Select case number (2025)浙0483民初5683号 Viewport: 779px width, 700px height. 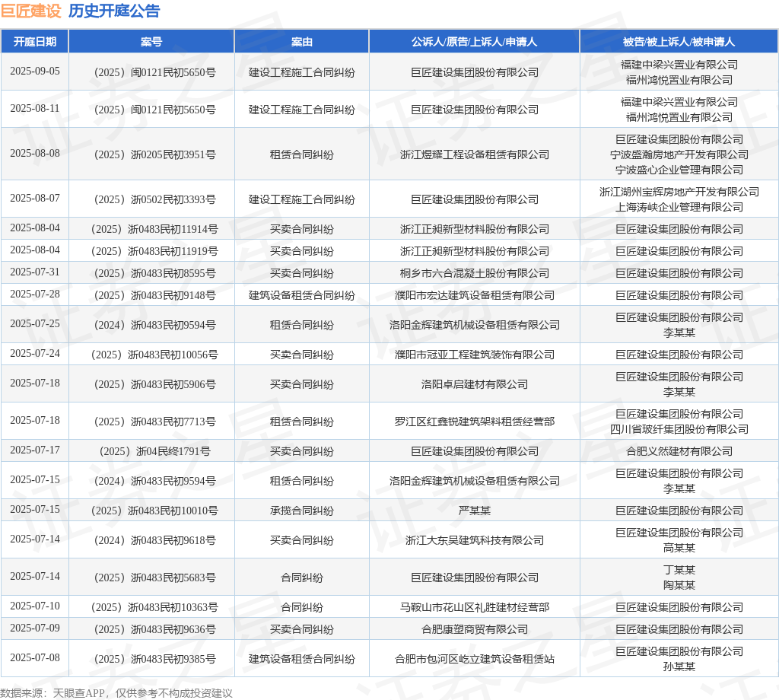coord(154,577)
